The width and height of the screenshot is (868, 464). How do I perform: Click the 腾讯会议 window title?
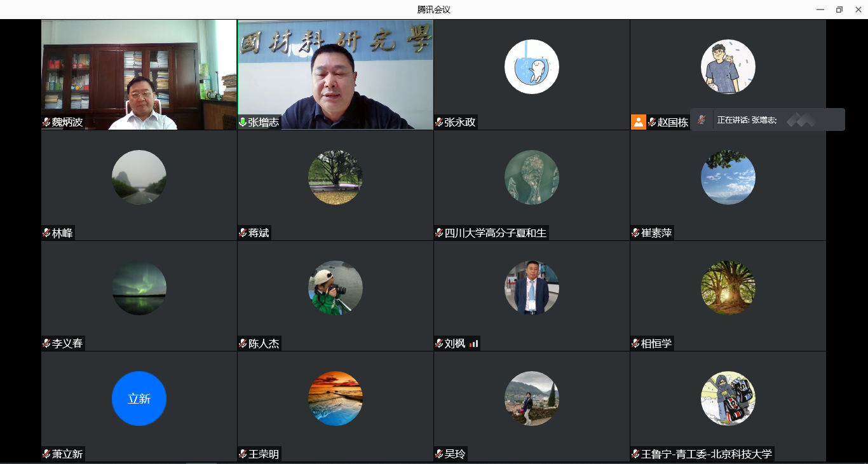click(x=433, y=10)
